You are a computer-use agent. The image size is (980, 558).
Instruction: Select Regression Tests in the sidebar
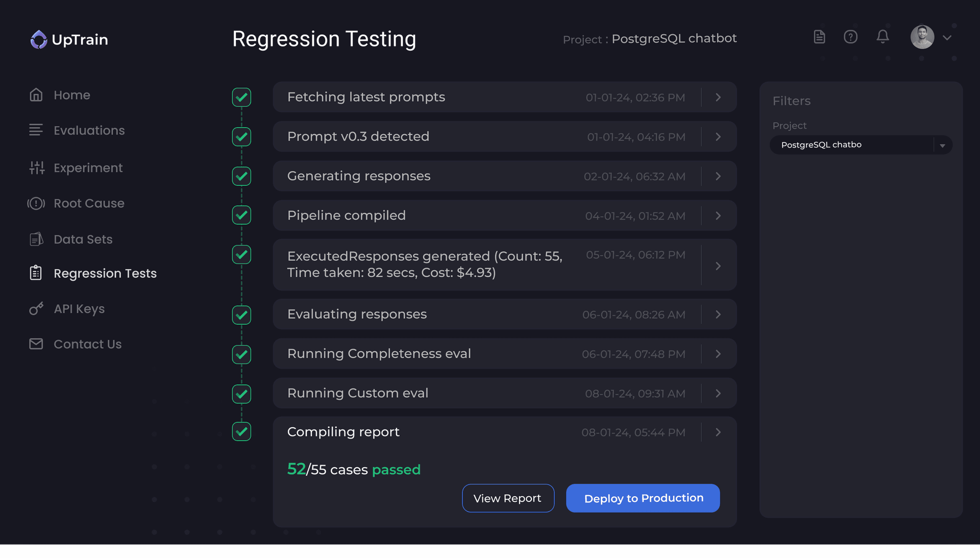click(105, 273)
